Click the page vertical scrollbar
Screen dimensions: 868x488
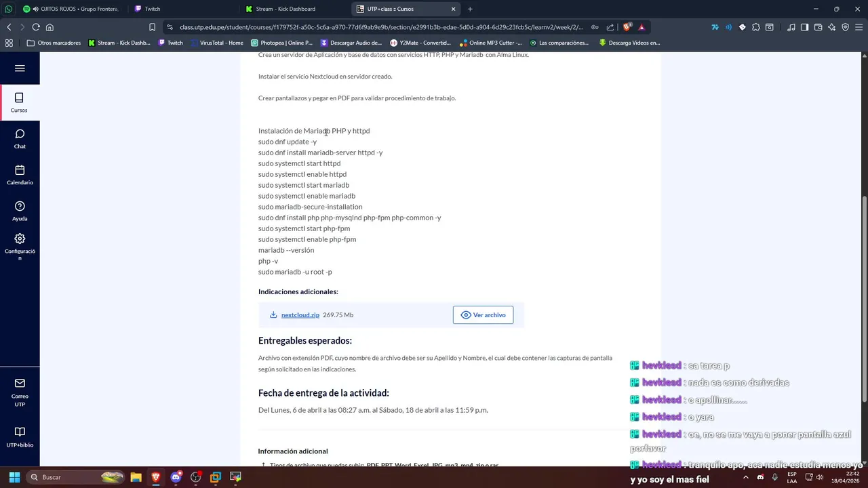864,298
